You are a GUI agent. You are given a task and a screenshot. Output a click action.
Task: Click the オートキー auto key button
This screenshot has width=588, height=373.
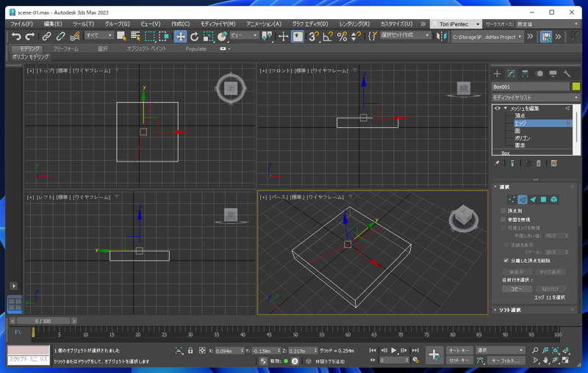click(x=459, y=350)
